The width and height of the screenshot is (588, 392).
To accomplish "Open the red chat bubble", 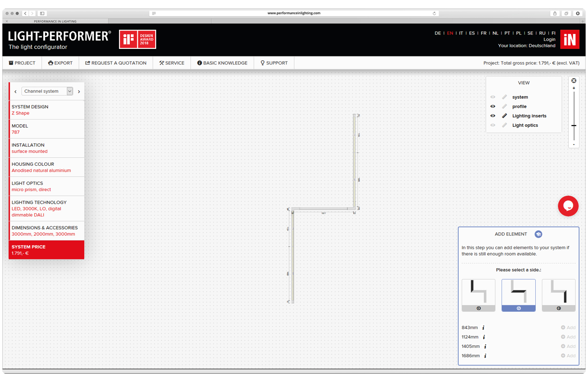I will [568, 206].
